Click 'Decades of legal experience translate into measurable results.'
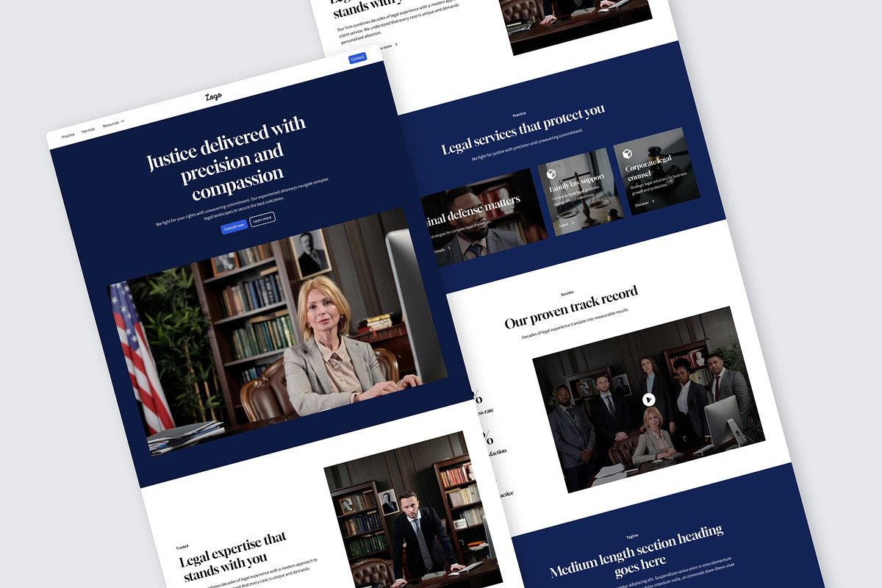This screenshot has height=588, width=882. pos(576,323)
